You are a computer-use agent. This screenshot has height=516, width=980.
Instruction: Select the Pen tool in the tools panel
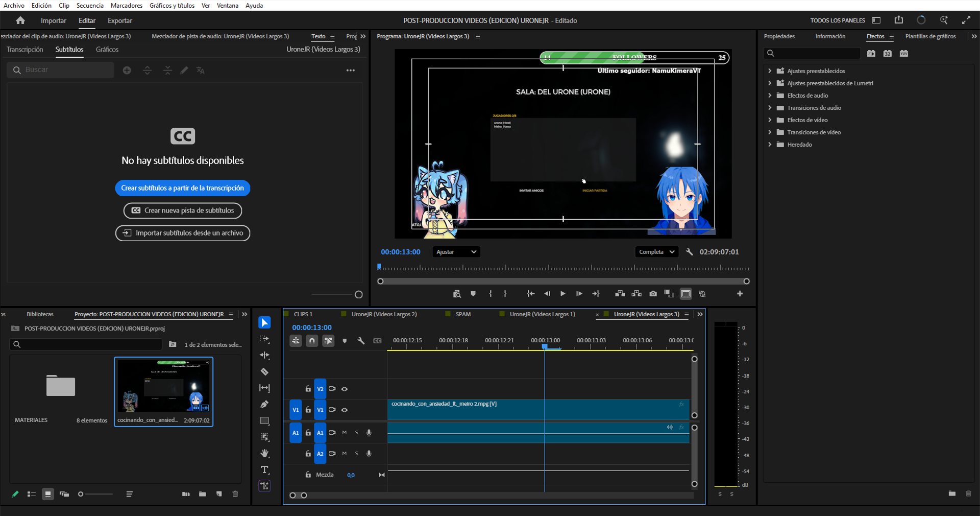click(264, 404)
